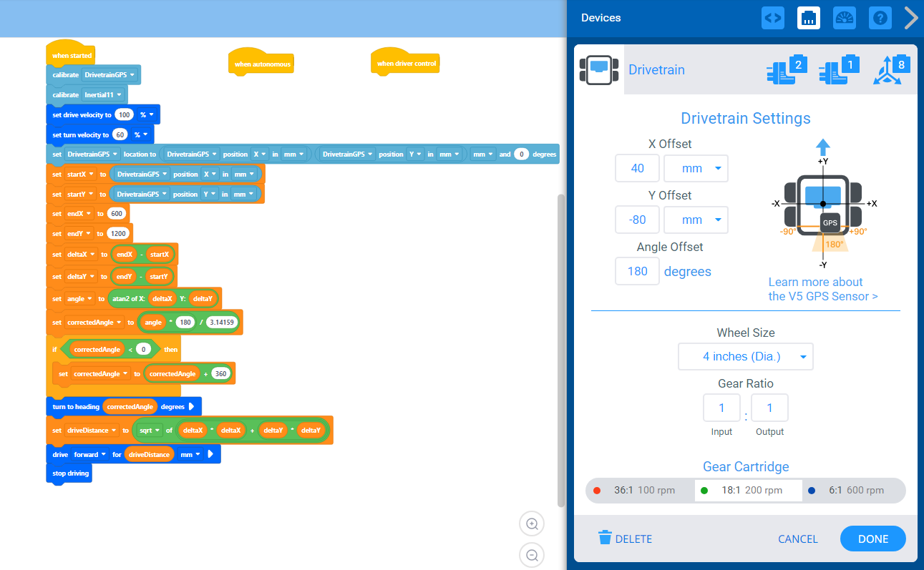The width and height of the screenshot is (924, 570).
Task: Select the 6:1 600 rpm gear cartridge
Action: click(x=854, y=491)
